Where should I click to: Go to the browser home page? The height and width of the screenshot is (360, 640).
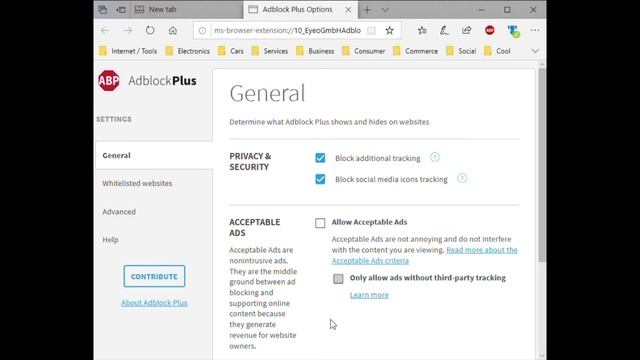coord(173,30)
